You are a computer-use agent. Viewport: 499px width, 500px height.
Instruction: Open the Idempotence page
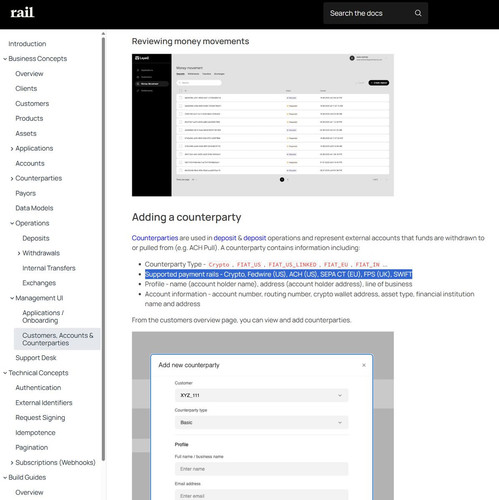tap(35, 433)
